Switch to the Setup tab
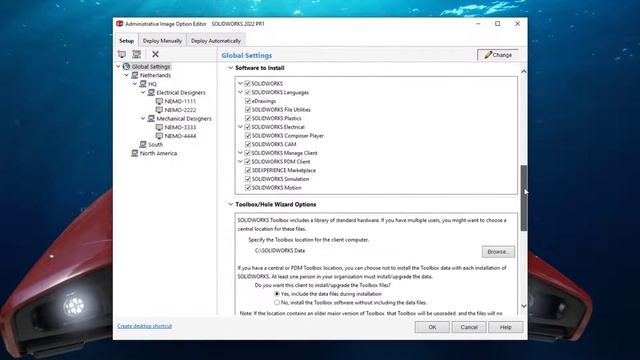 (127, 41)
